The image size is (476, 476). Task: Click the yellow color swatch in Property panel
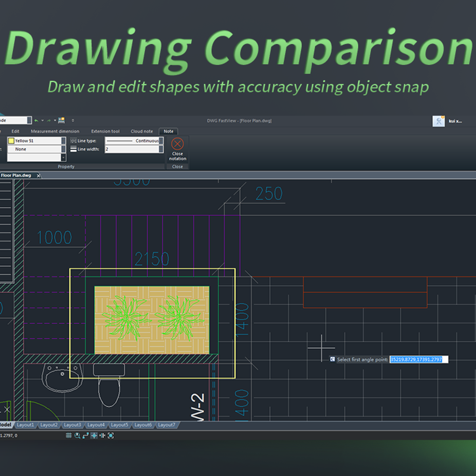(11, 141)
